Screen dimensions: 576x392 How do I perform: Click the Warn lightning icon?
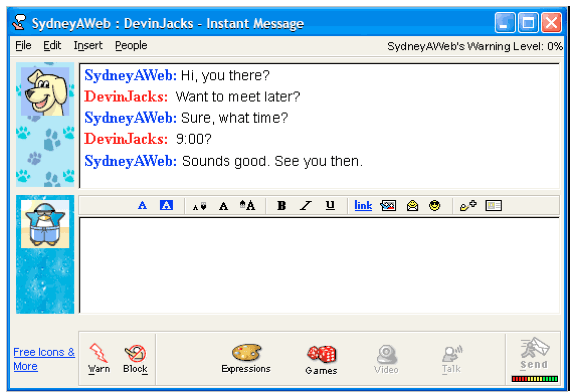pyautogui.click(x=98, y=359)
